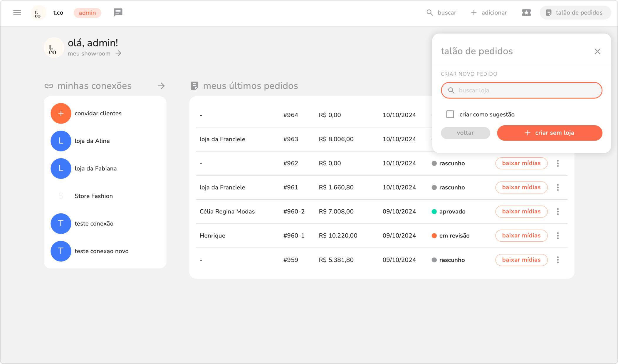Close the talão de pedidos panel
This screenshot has height=364, width=618.
(x=597, y=51)
